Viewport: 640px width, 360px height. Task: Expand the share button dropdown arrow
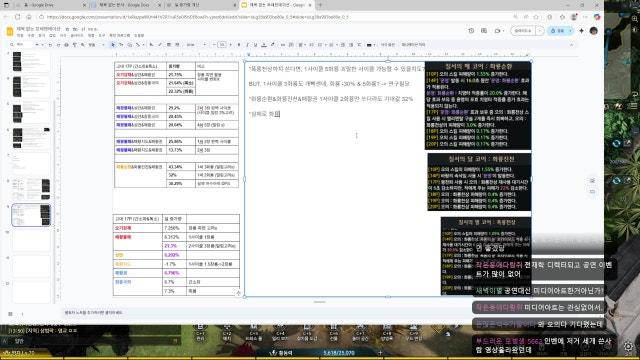pyautogui.click(x=571, y=31)
